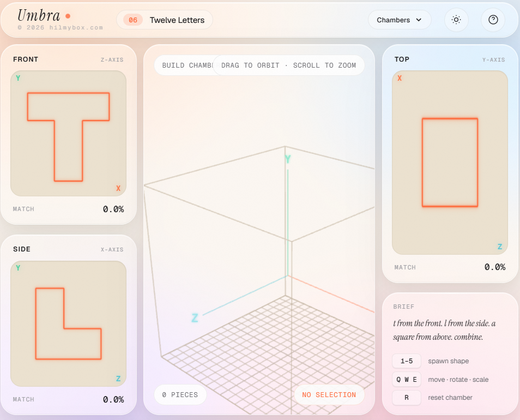Click the NO SELECTION status pill
This screenshot has height=420, width=520.
click(x=329, y=395)
